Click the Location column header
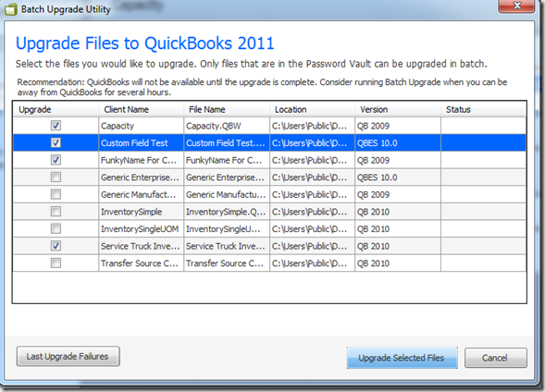The height and width of the screenshot is (392, 545). 312,109
